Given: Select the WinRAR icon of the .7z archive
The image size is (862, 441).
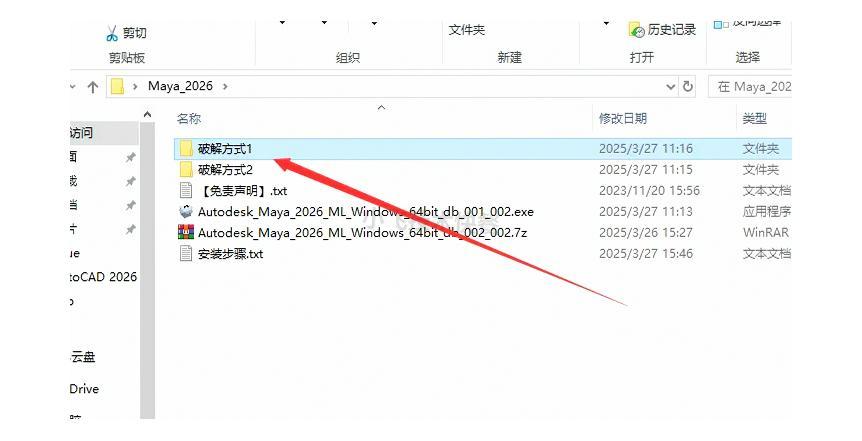Looking at the screenshot, I should (186, 232).
